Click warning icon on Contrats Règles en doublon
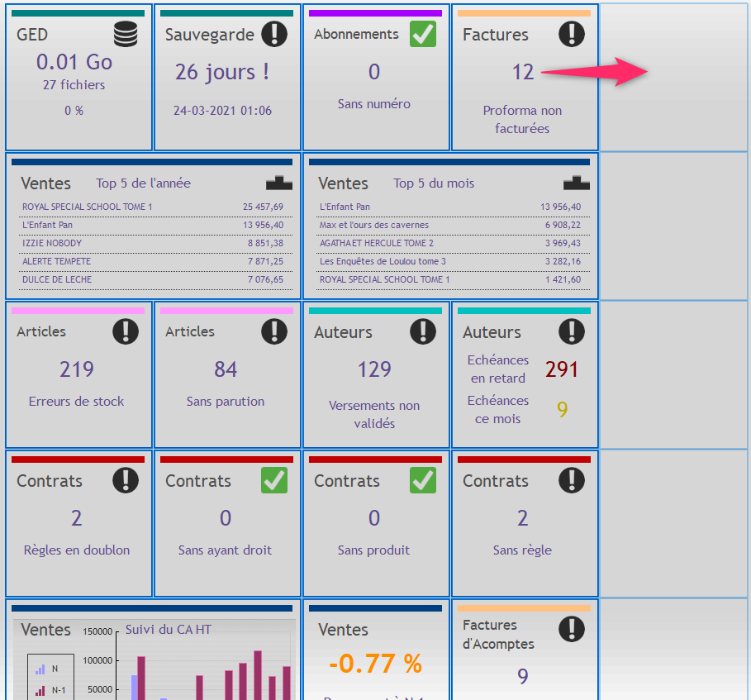 [126, 480]
